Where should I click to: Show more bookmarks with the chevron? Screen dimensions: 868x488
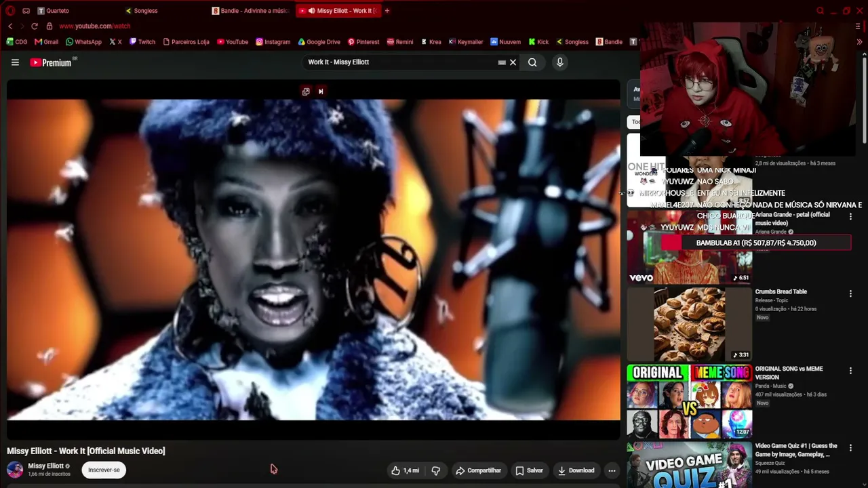click(x=859, y=42)
